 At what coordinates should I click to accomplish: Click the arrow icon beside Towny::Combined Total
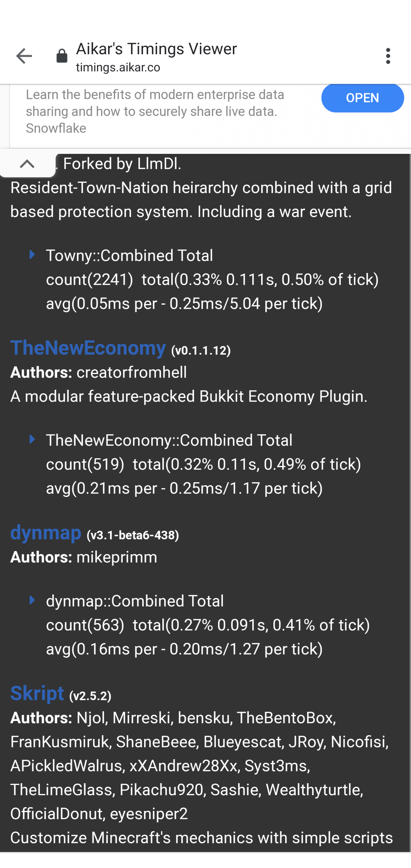[32, 254]
